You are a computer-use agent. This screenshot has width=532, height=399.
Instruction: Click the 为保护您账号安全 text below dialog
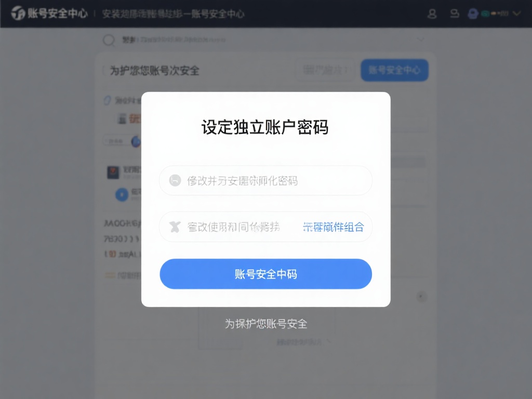[x=266, y=324]
